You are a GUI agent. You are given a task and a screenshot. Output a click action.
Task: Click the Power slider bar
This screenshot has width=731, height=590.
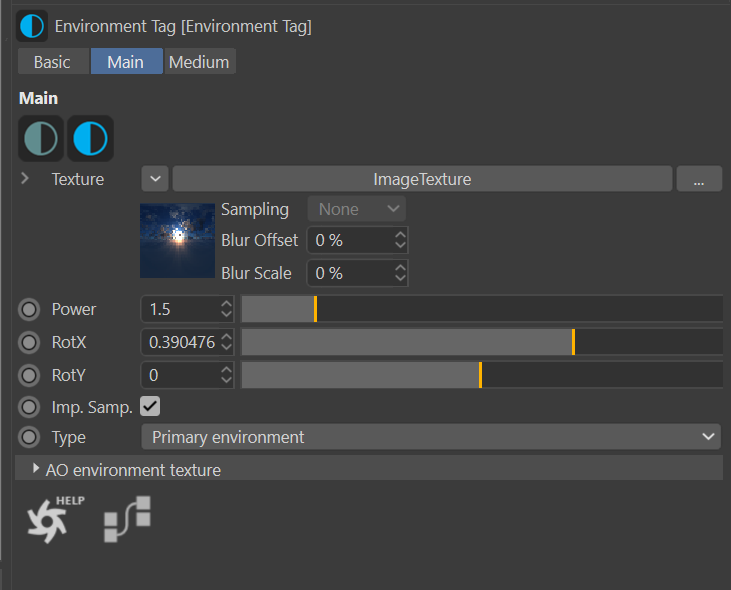tap(481, 309)
